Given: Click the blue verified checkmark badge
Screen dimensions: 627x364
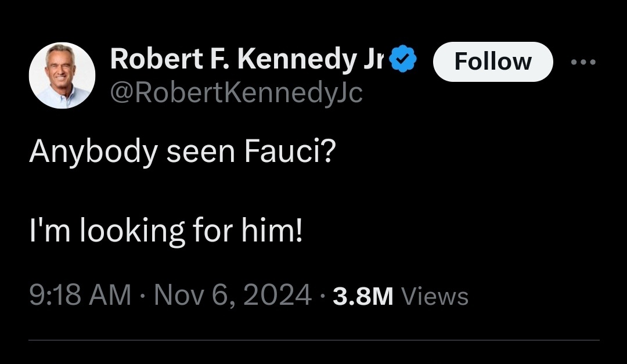Looking at the screenshot, I should pos(404,61).
